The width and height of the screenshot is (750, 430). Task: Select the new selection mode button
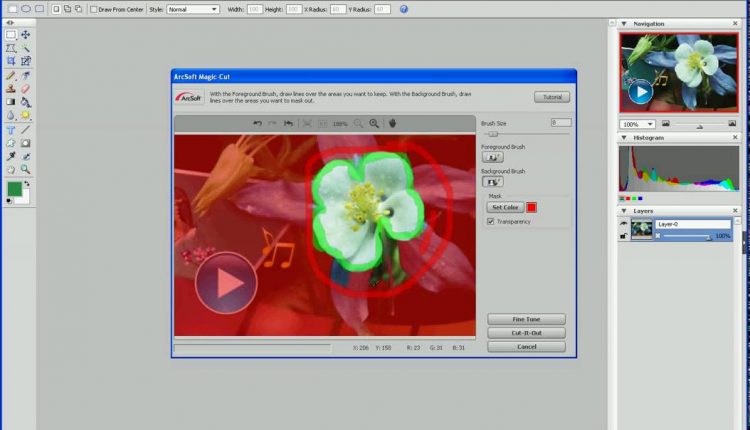(x=56, y=9)
